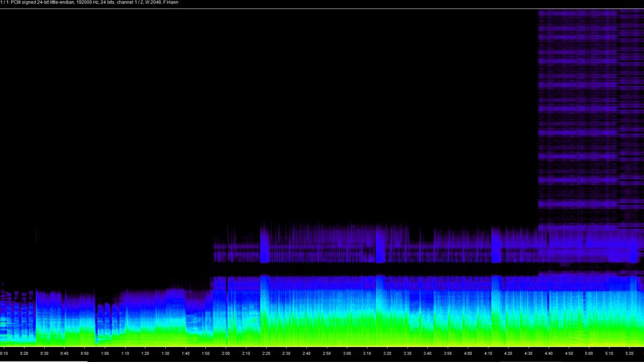The image size is (644, 362).
Task: Choose the 3:10 tick label
Action: (x=367, y=354)
